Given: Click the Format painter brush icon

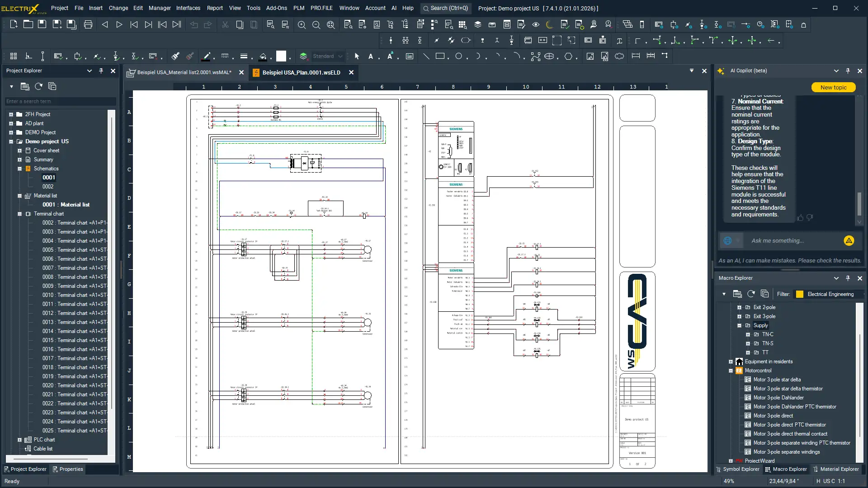Looking at the screenshot, I should 175,56.
